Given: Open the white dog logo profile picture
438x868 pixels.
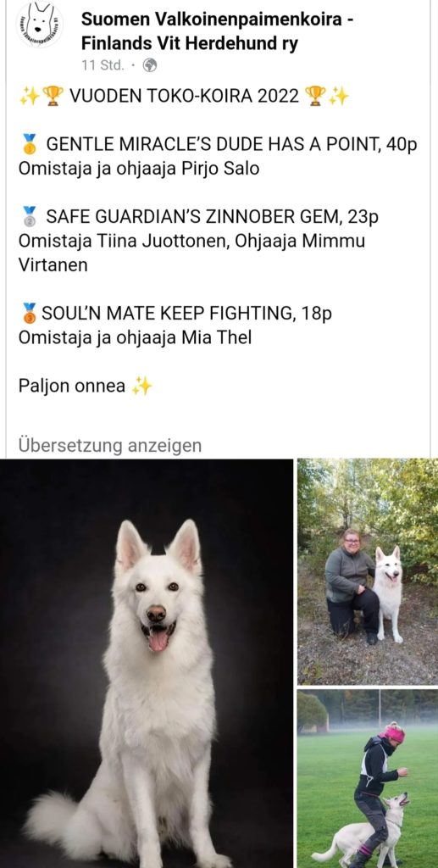Looking at the screenshot, I should coord(39,25).
